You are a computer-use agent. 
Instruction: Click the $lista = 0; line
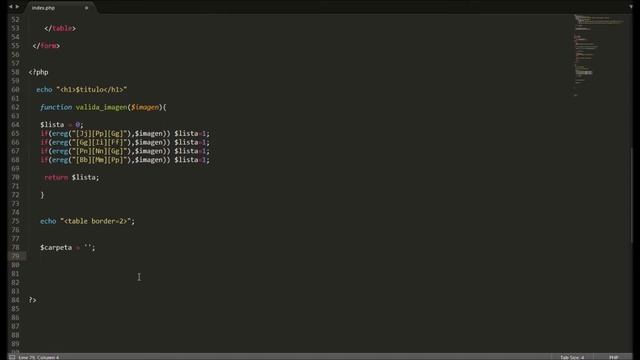click(62, 124)
